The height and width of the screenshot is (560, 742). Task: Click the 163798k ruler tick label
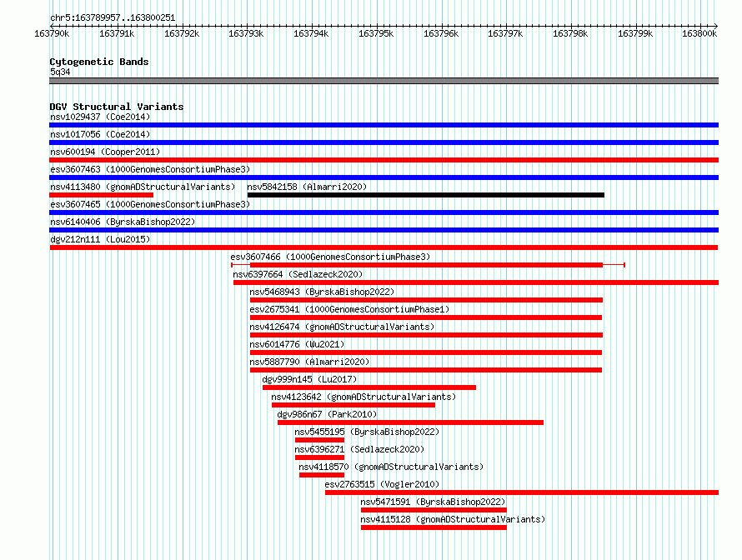pyautogui.click(x=570, y=33)
